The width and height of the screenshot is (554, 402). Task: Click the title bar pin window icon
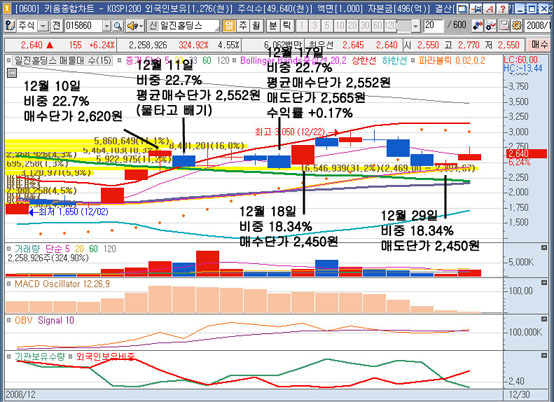pyautogui.click(x=477, y=8)
